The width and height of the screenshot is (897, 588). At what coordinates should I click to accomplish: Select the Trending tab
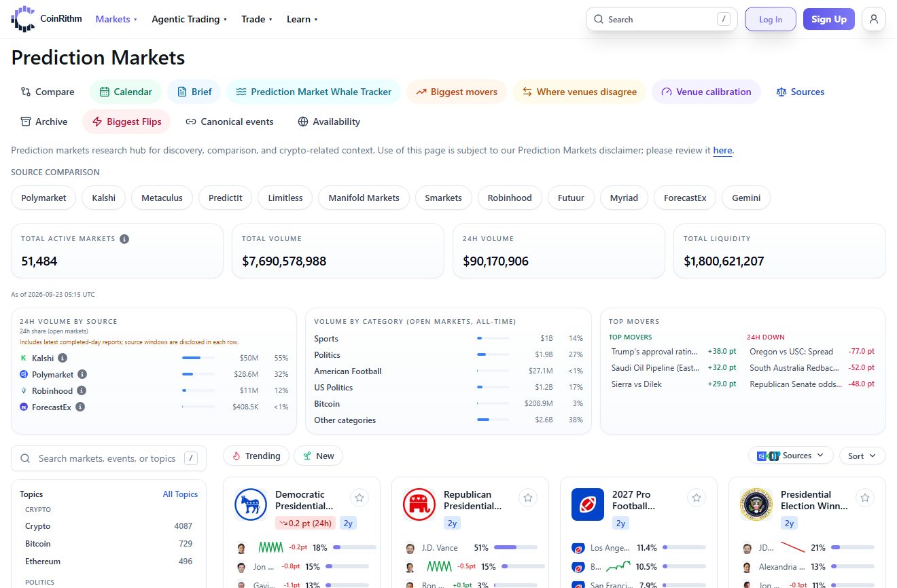[x=256, y=456]
